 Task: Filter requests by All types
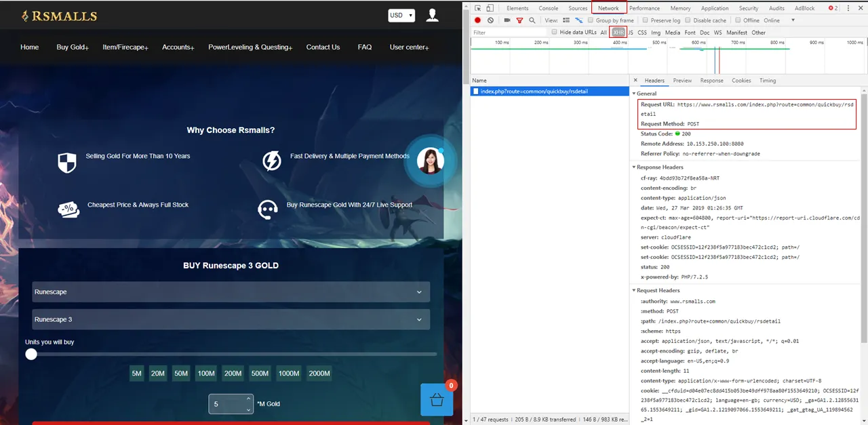coord(604,32)
